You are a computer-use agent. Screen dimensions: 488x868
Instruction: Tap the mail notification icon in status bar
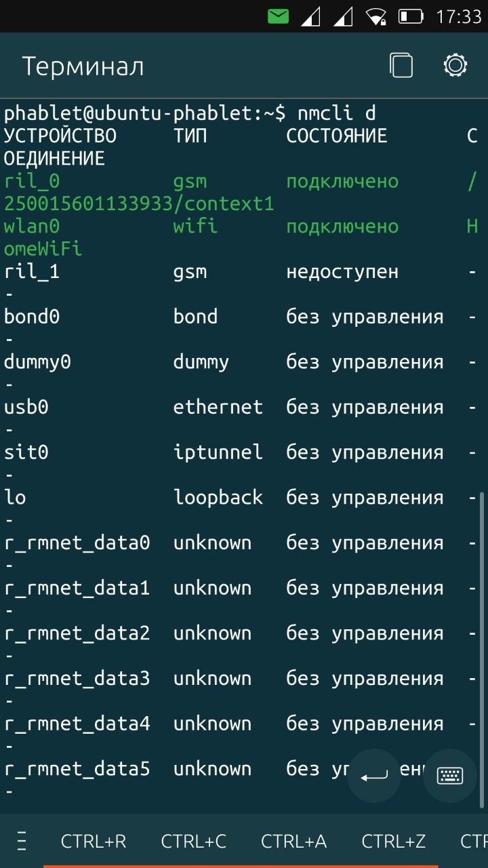click(x=279, y=16)
